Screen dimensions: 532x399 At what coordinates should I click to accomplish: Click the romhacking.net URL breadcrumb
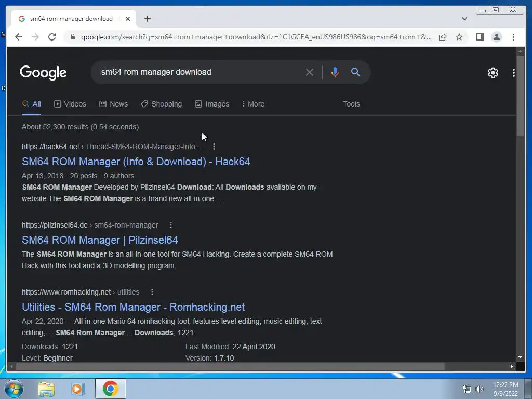click(81, 292)
